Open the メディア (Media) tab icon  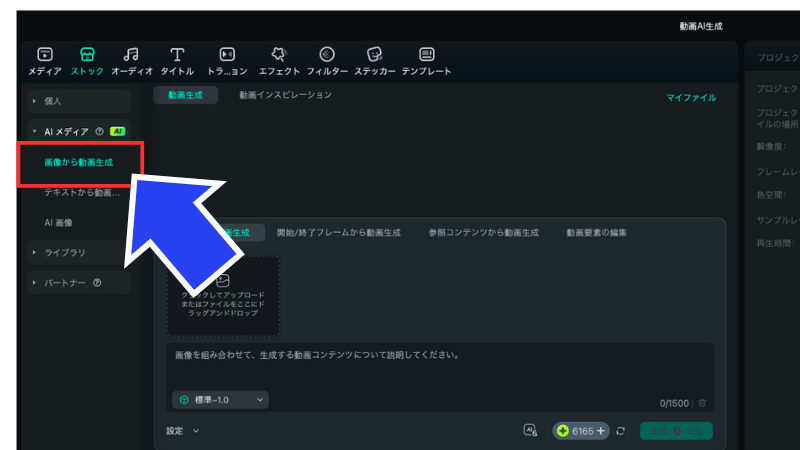coord(44,55)
